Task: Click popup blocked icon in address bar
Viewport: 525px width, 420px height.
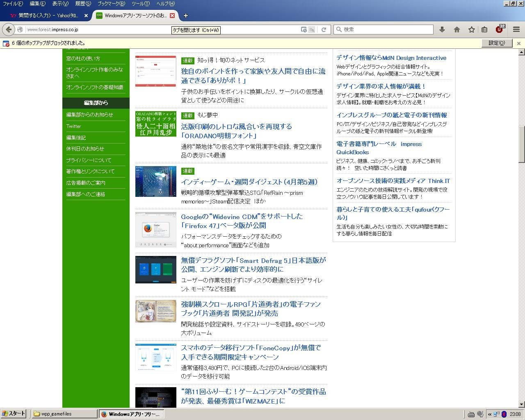Action: pyautogui.click(x=304, y=30)
